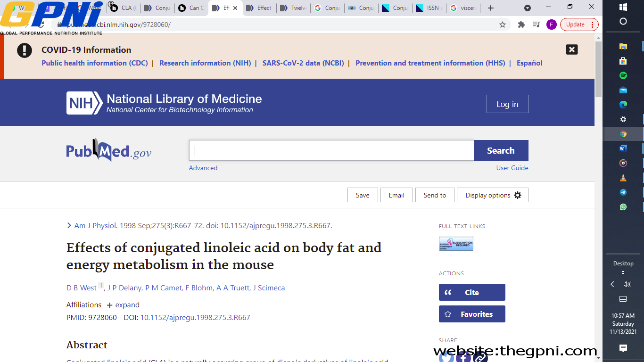The image size is (644, 362).
Task: Switch to the Can C tab
Action: tap(192, 8)
